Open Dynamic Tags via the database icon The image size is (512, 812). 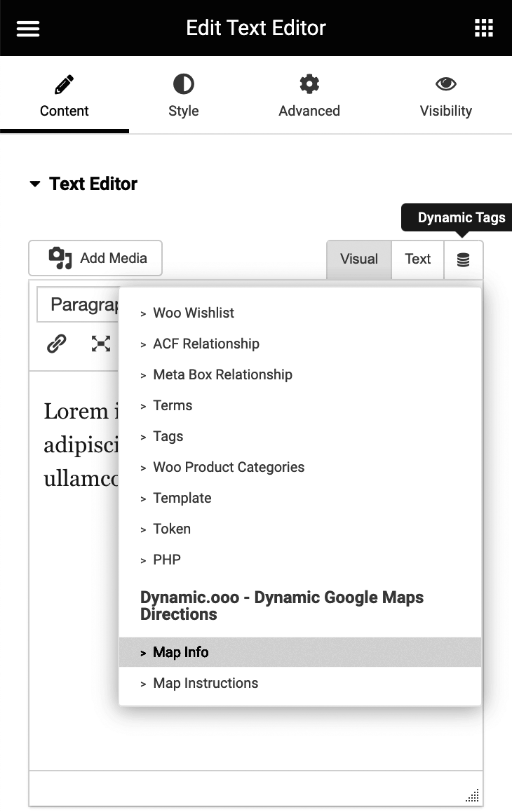[464, 259]
